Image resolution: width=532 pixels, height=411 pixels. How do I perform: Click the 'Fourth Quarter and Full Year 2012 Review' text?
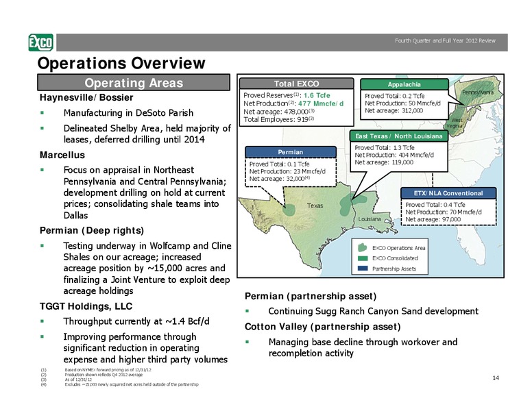click(445, 40)
